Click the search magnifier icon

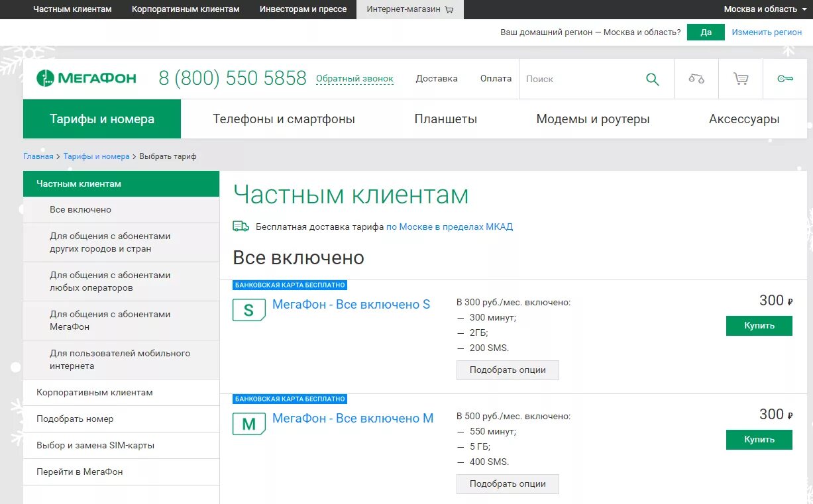(x=653, y=79)
